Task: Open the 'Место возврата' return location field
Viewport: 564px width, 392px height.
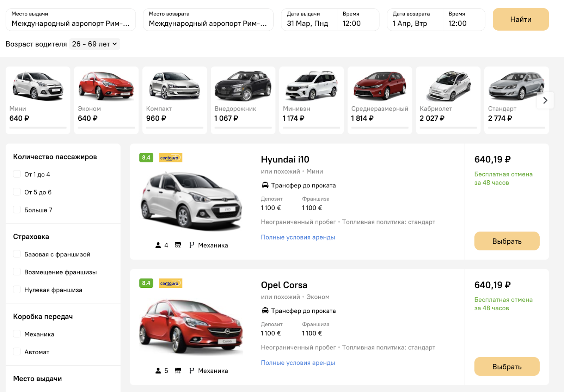Action: point(208,20)
